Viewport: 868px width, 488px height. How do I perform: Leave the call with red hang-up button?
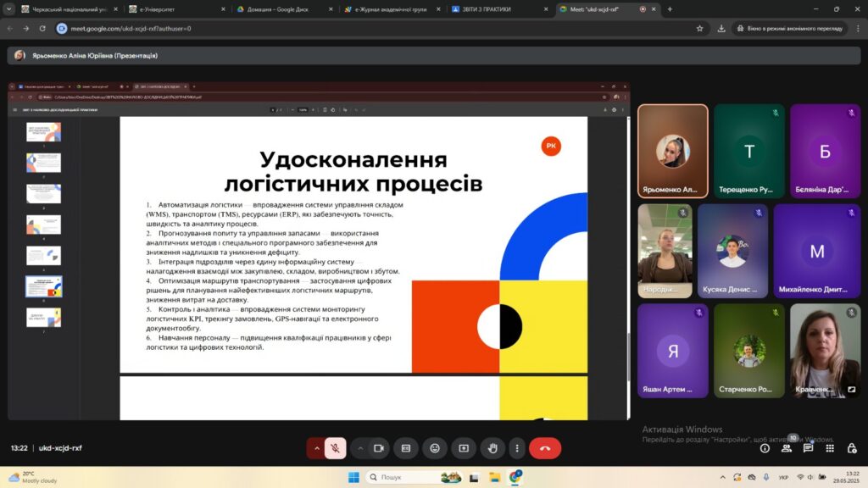545,448
